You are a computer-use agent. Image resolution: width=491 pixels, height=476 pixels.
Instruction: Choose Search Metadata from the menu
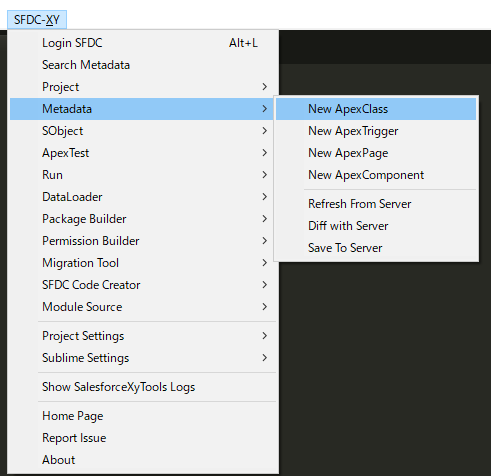pyautogui.click(x=143, y=65)
